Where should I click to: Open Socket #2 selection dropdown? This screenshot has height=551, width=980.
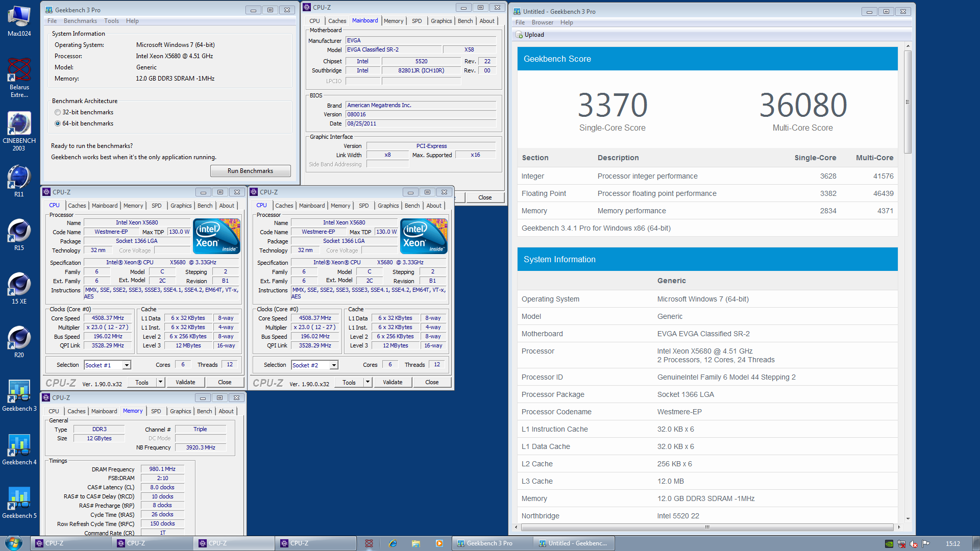[x=334, y=365]
